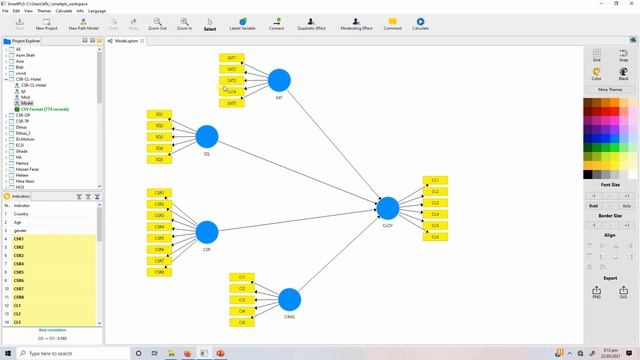Screen dimensions: 640x360
Task: Collapse the CSR-CL-Hotel project
Action: coord(6,79)
